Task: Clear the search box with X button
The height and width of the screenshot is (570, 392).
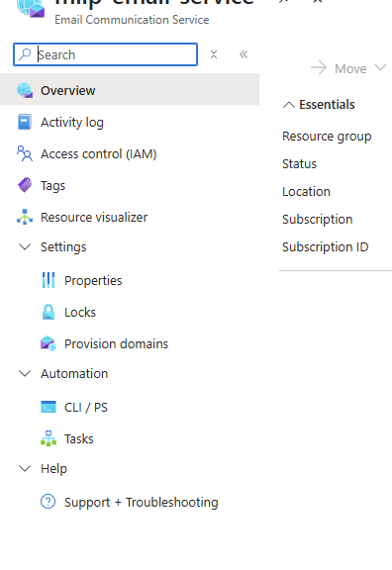Action: [x=214, y=54]
